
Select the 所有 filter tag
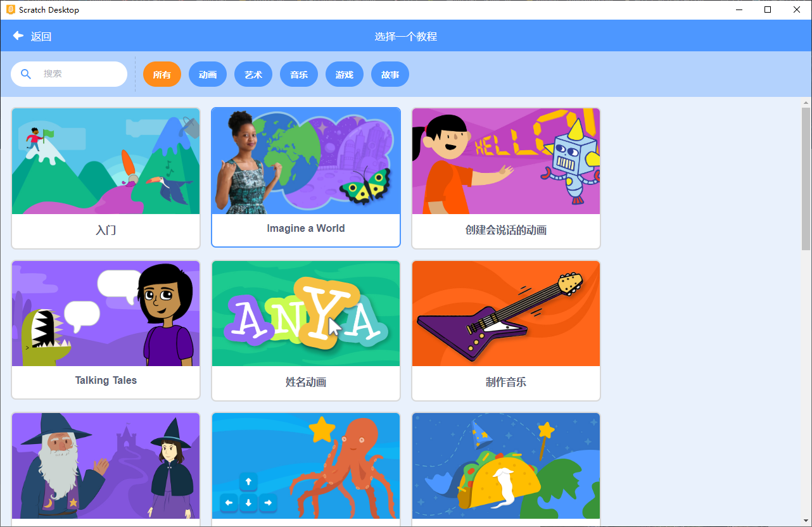pos(162,74)
